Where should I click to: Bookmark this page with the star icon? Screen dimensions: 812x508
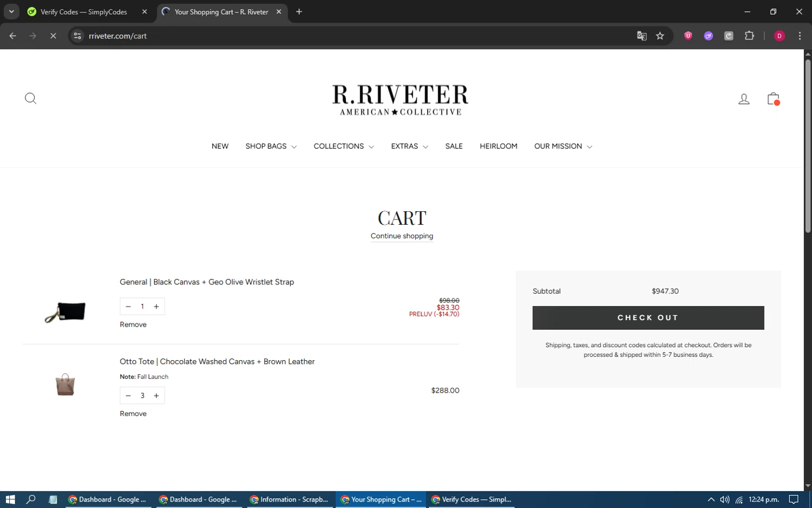coord(660,36)
